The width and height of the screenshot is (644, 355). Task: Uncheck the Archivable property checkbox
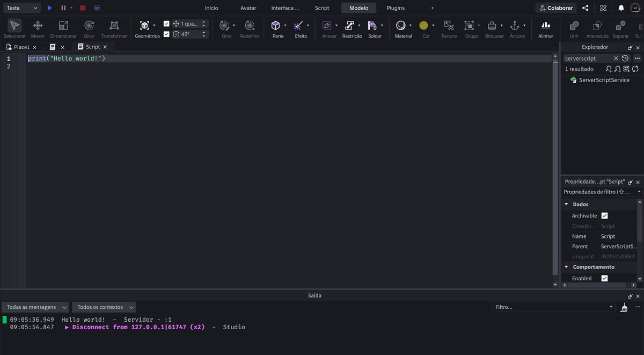pyautogui.click(x=604, y=215)
